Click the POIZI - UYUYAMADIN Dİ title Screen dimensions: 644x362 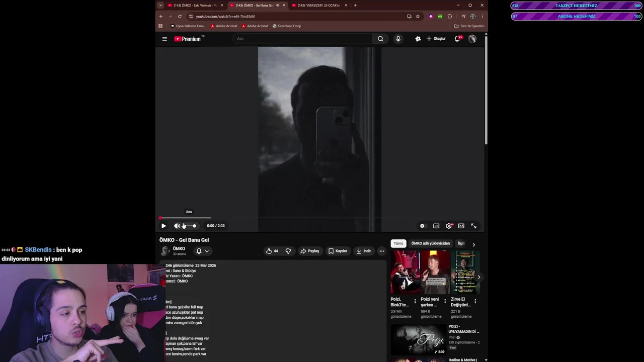pyautogui.click(x=464, y=329)
